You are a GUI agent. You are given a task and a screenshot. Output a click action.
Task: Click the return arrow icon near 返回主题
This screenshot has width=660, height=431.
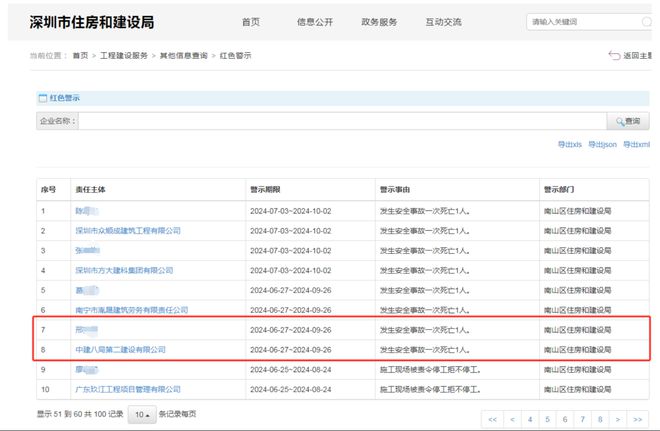point(614,55)
